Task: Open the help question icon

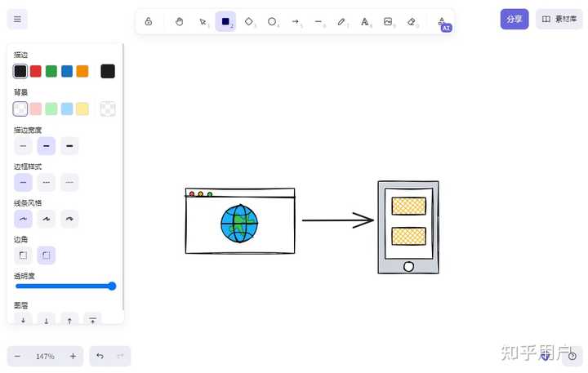Action: click(572, 356)
